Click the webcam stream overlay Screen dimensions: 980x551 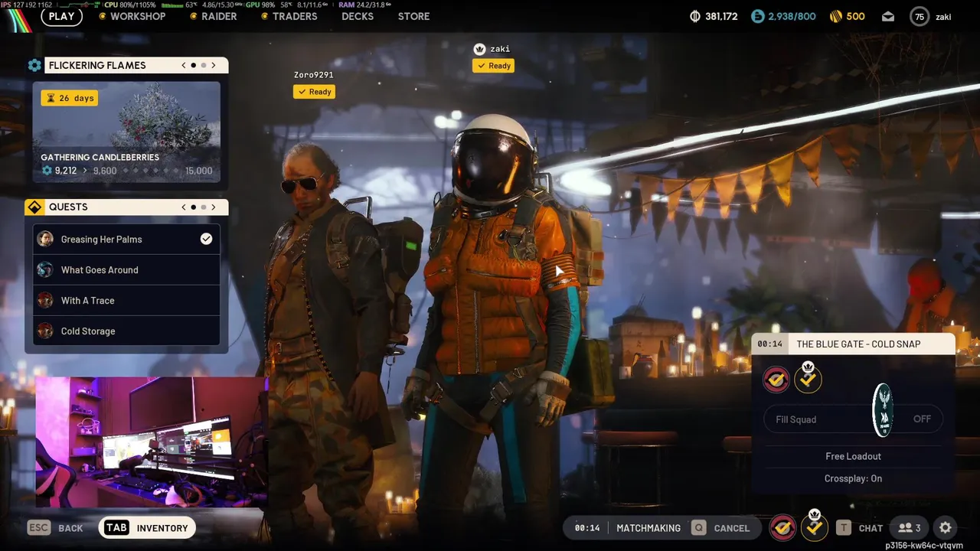pos(151,442)
